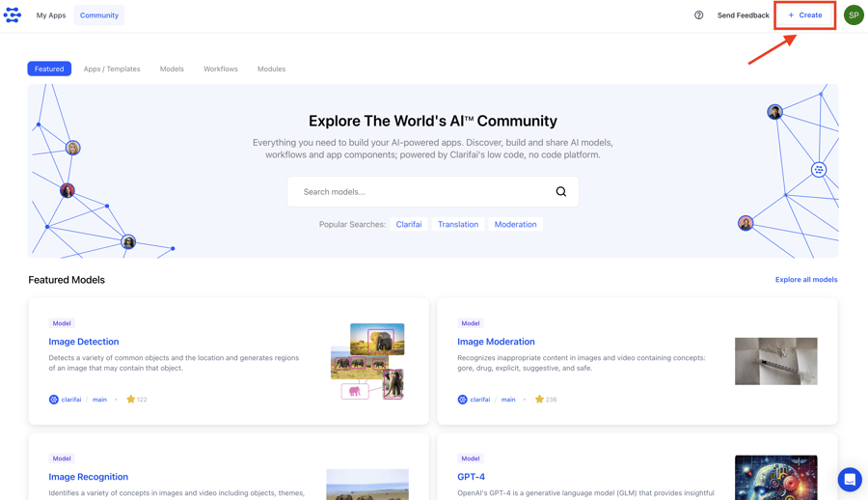868x500 pixels.
Task: Open the Apps / Templates tab
Action: (112, 69)
